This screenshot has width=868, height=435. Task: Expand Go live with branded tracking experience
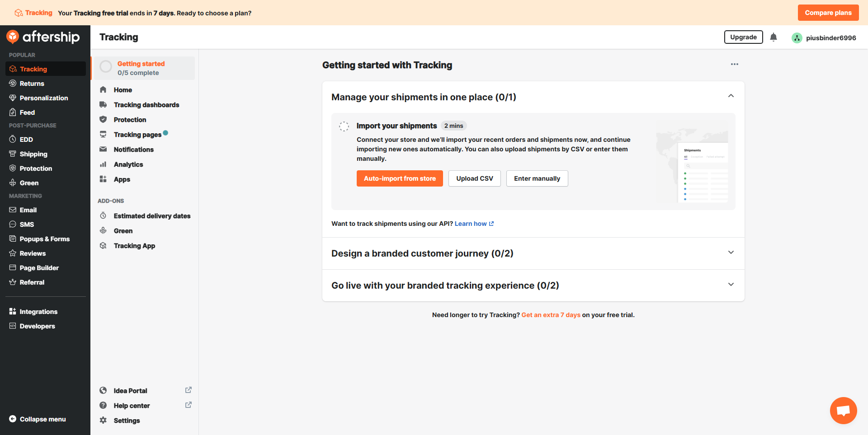[x=731, y=285]
